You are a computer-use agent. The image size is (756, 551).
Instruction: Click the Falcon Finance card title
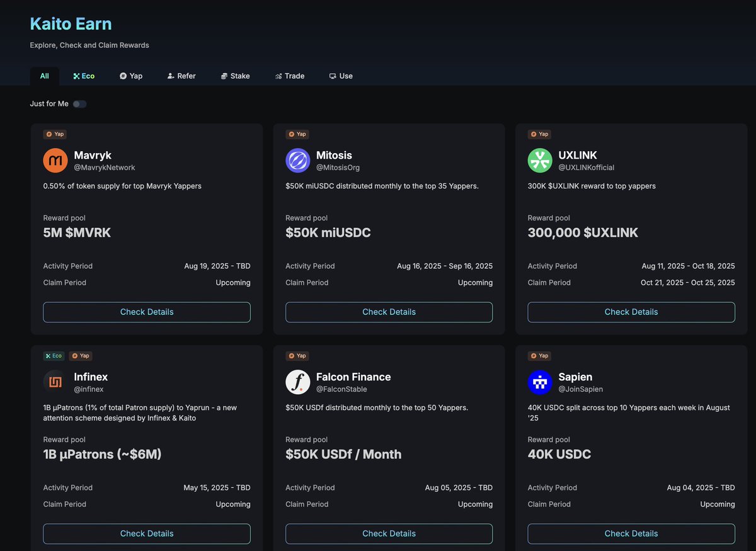coord(353,377)
